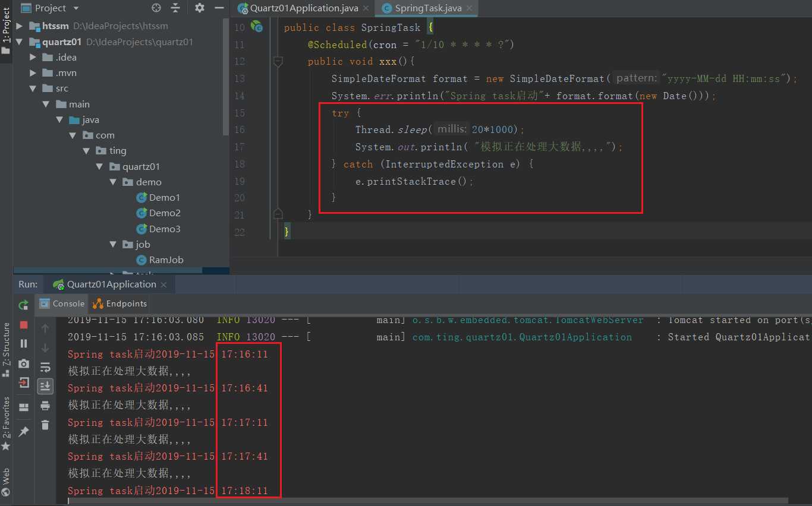Stop the running application with the red square
Viewport: 812px width, 506px height.
24,325
